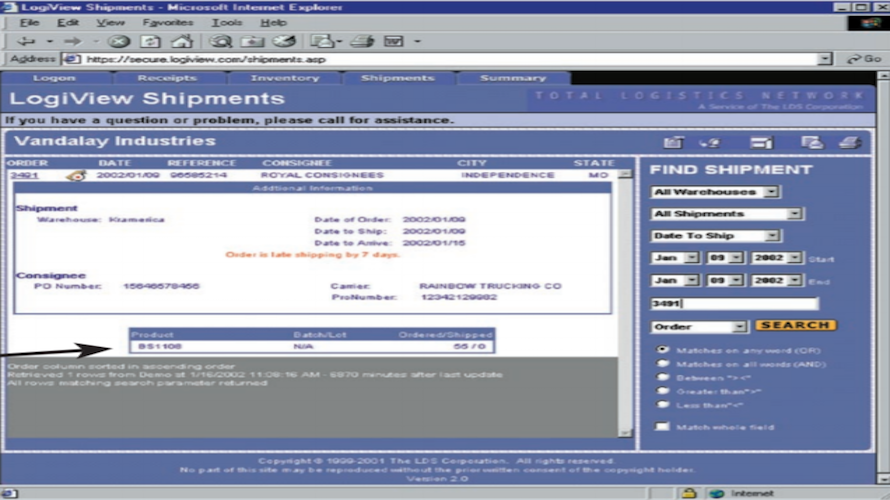Select the Less than radio option
The height and width of the screenshot is (500, 890).
662,404
